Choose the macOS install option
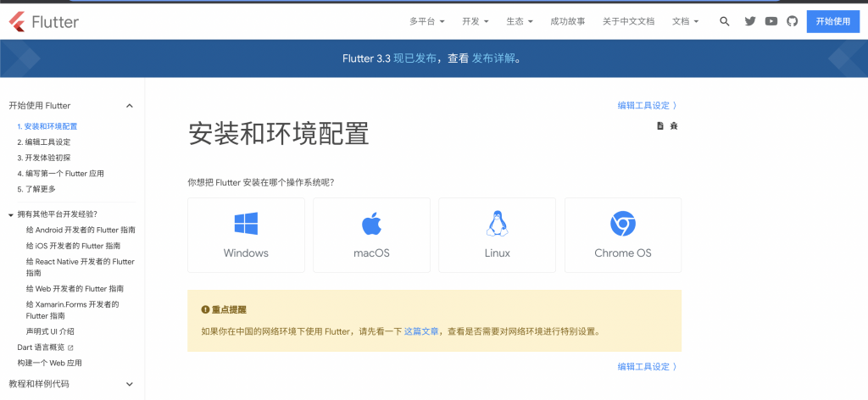 tap(371, 235)
